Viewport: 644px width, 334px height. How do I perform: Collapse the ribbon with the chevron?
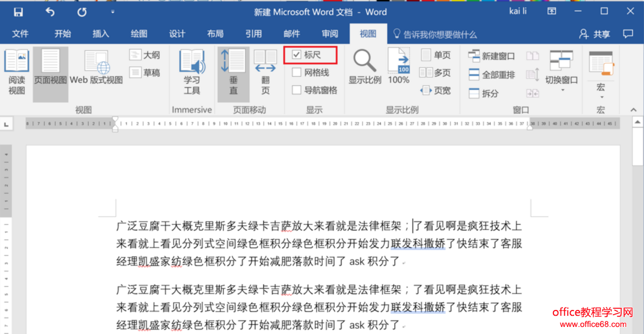pyautogui.click(x=633, y=110)
